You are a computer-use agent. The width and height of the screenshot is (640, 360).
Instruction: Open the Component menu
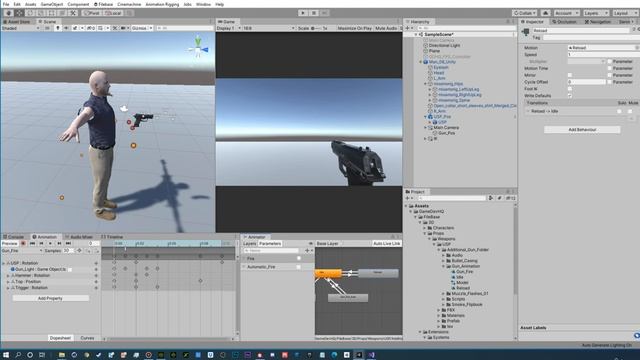tap(78, 4)
